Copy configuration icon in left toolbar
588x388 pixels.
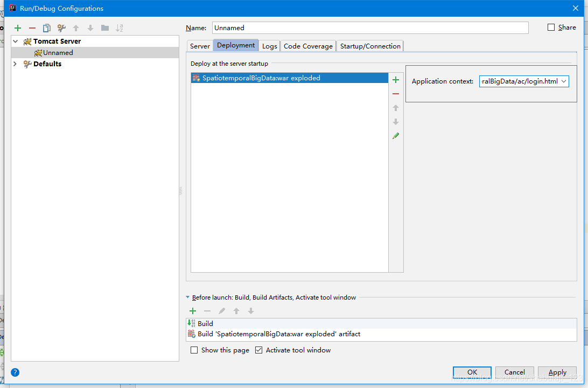[46, 28]
